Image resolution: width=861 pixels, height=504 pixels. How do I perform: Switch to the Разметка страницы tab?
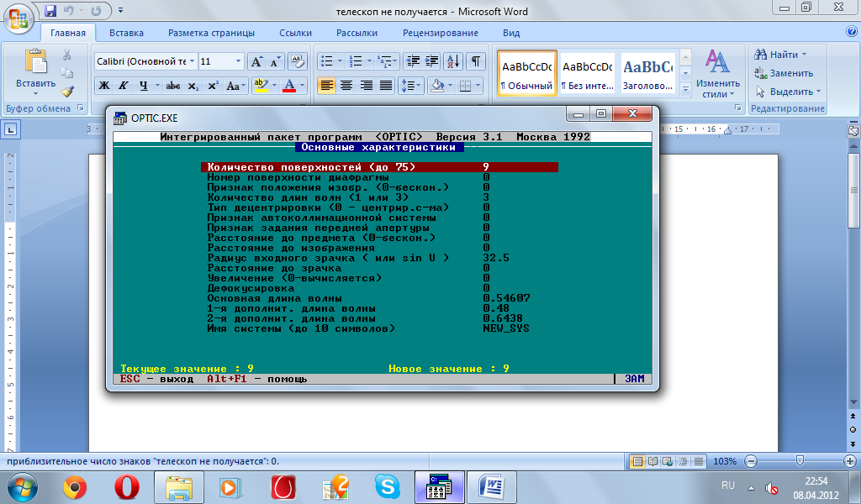coord(211,33)
